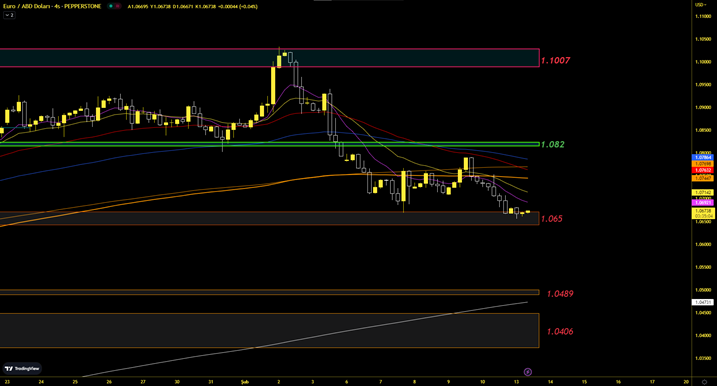Select the red 1.1007 level text
This screenshot has width=717, height=386.
(556, 60)
